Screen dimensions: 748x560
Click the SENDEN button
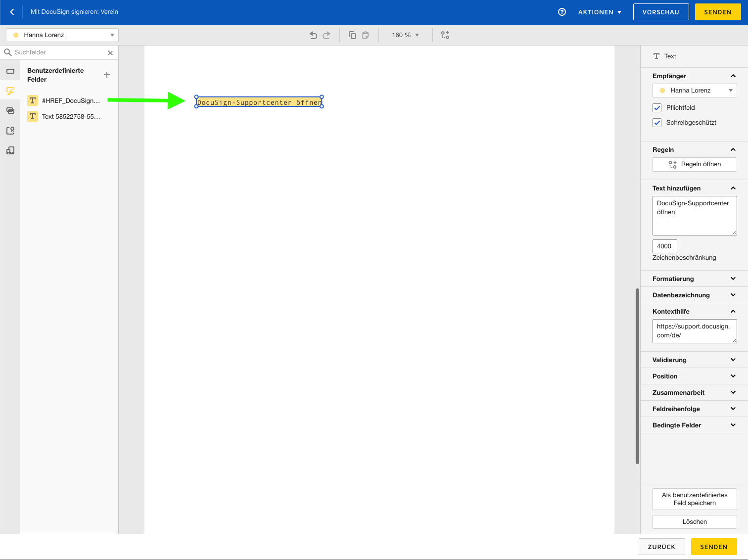tap(717, 11)
